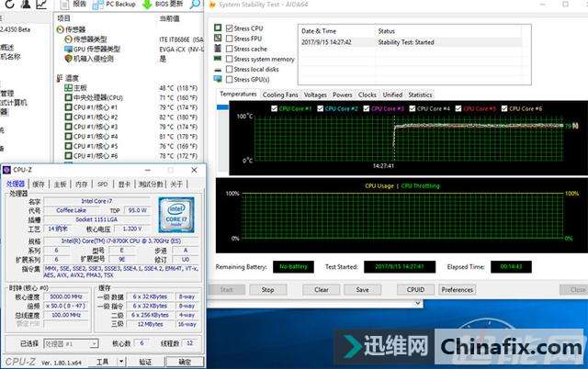This screenshot has width=588, height=369.
Task: Toggle the CPU Core #6 graph checkbox
Action: coord(504,108)
